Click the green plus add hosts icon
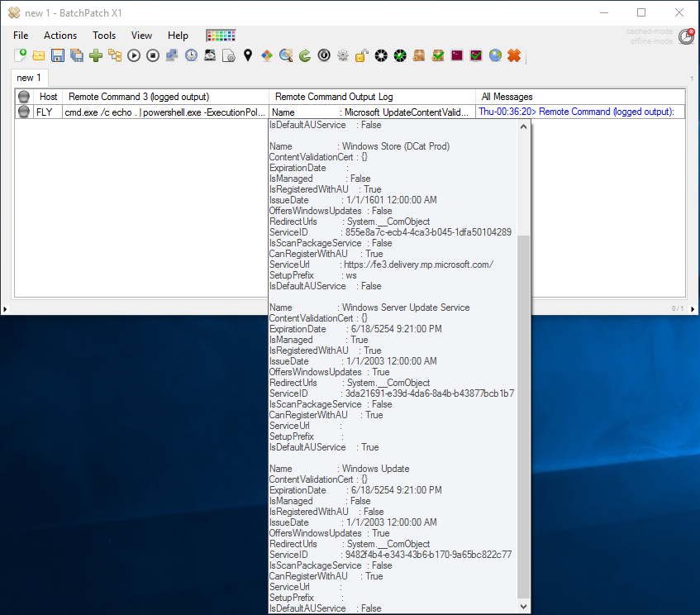This screenshot has height=615, width=700. [x=96, y=55]
